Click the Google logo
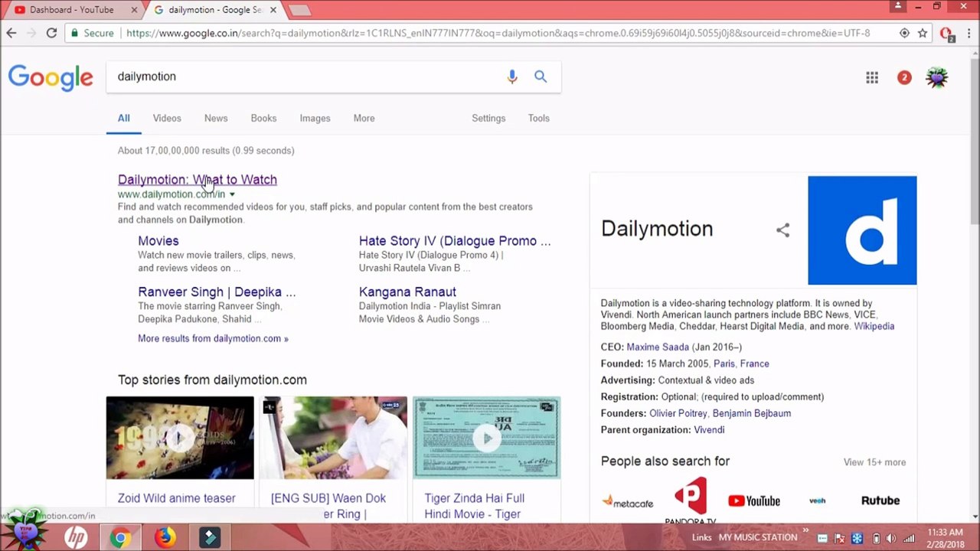Screen dimensions: 980x551 pyautogui.click(x=51, y=77)
